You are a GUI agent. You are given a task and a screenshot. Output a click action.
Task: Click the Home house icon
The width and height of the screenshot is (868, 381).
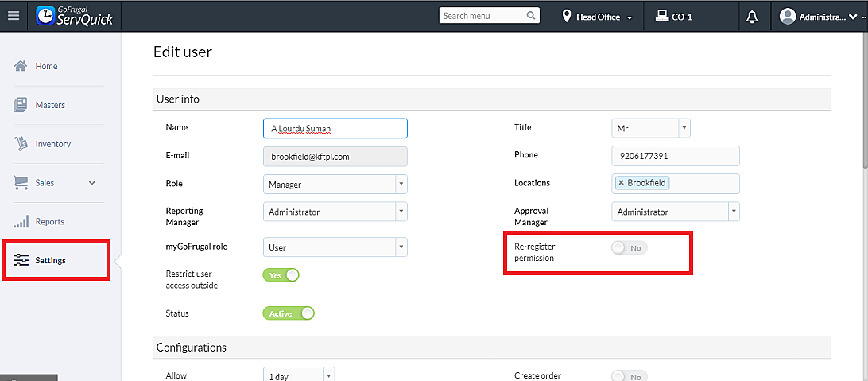[21, 66]
